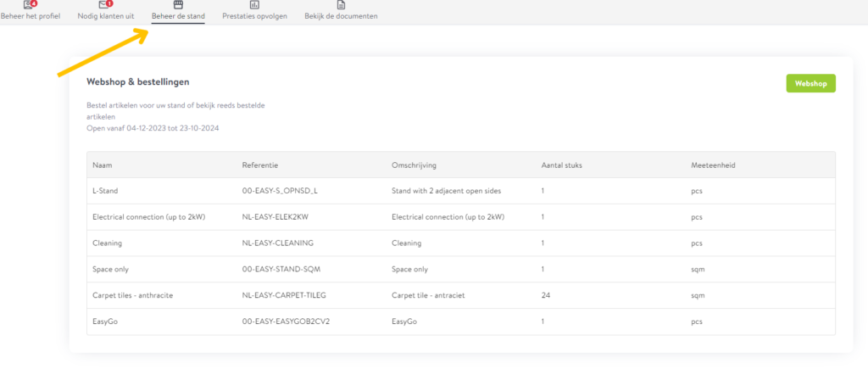Screen dimensions: 868x380
Task: Click reference NL-EASY-ELEK2KW
Action: pos(275,217)
